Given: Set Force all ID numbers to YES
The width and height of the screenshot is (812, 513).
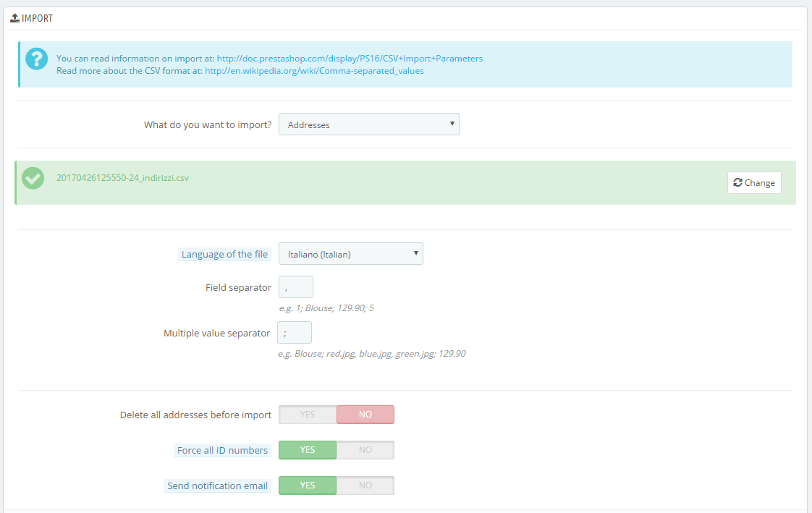Looking at the screenshot, I should (308, 450).
